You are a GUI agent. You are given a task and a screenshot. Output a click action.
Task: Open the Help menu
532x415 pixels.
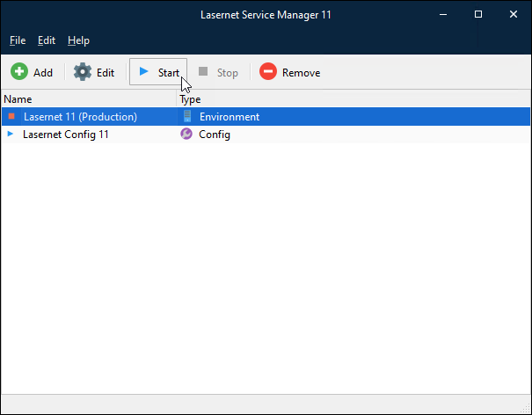pos(79,40)
